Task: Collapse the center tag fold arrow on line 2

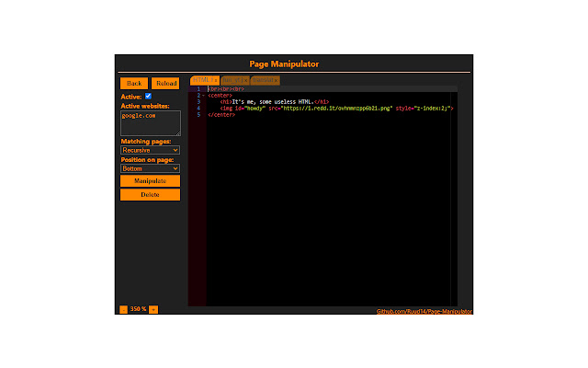Action: click(203, 96)
